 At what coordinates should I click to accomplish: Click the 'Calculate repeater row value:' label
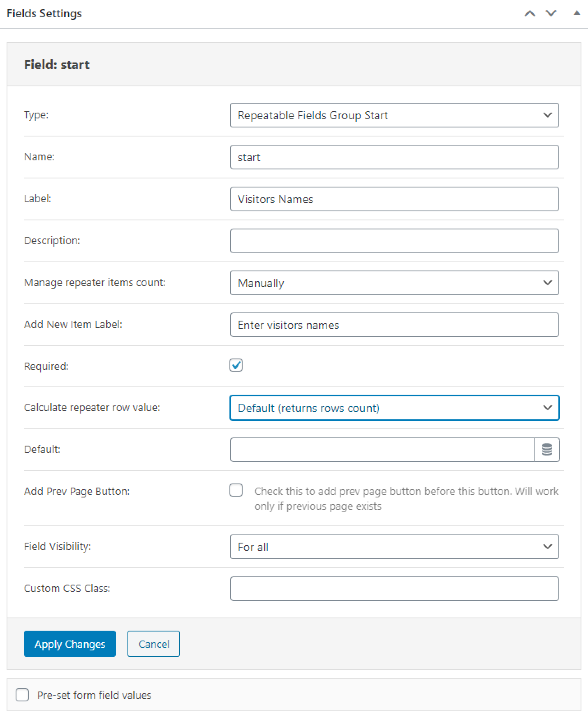(92, 407)
